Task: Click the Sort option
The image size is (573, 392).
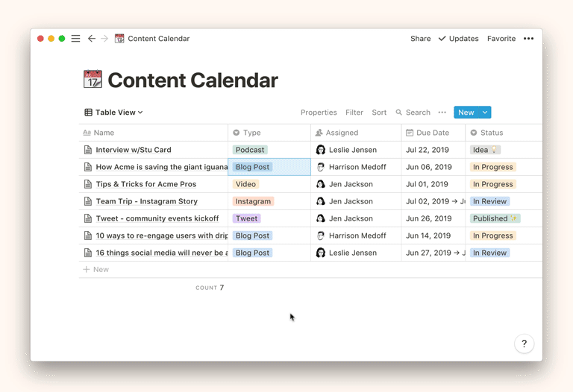Action: tap(379, 113)
